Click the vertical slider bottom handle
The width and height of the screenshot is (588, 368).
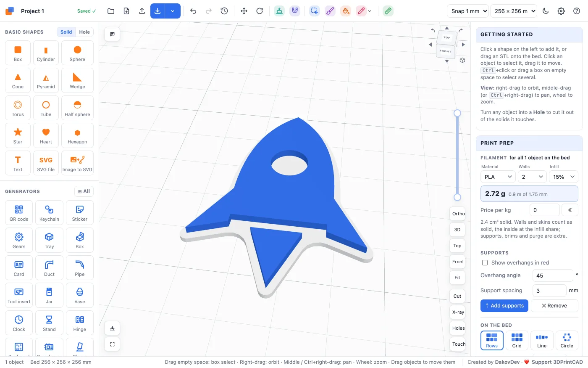(x=457, y=197)
